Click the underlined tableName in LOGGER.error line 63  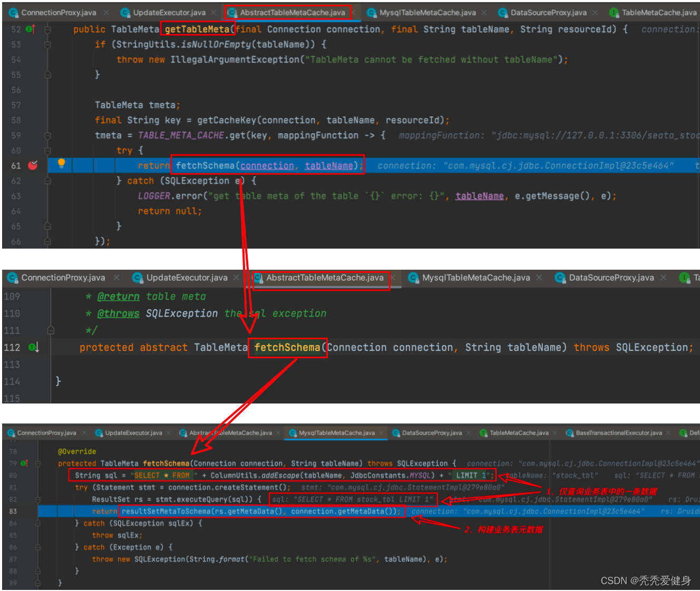click(x=480, y=196)
